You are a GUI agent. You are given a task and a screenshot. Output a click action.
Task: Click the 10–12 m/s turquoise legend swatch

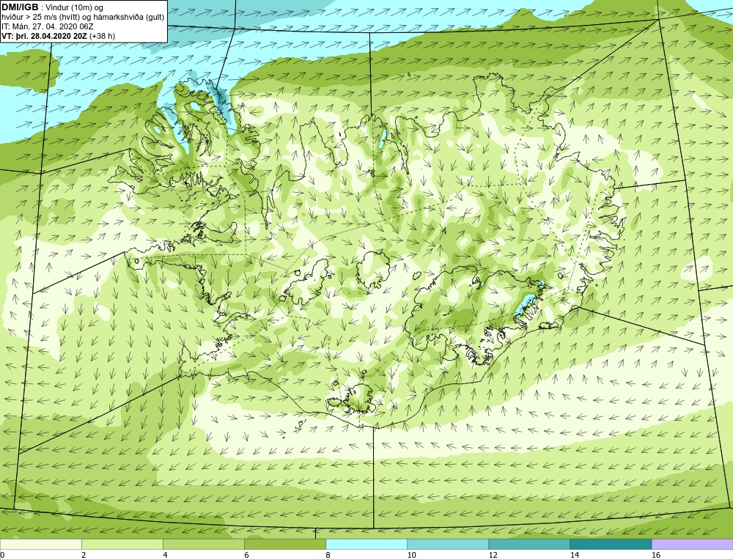(447, 544)
